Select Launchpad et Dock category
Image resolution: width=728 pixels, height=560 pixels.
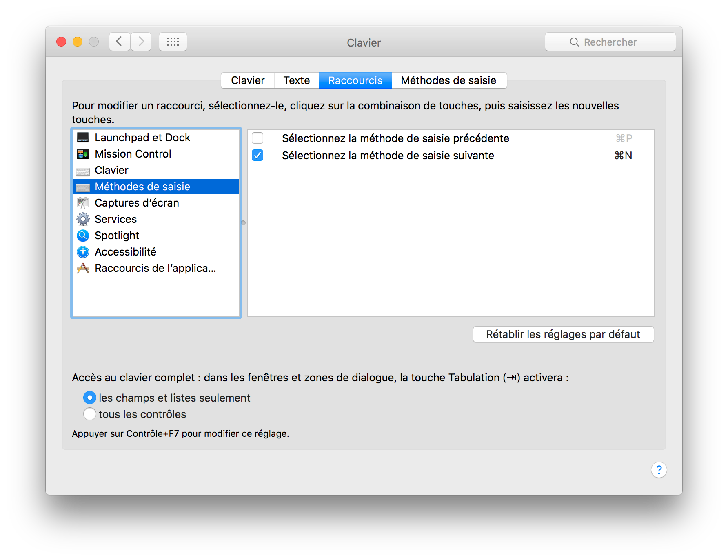click(x=156, y=138)
